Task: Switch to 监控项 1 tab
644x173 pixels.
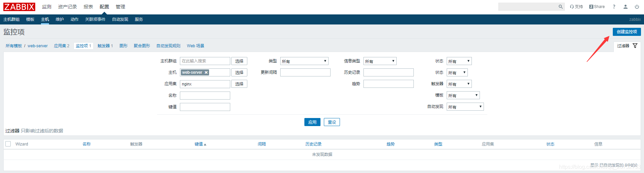Action: (x=83, y=46)
